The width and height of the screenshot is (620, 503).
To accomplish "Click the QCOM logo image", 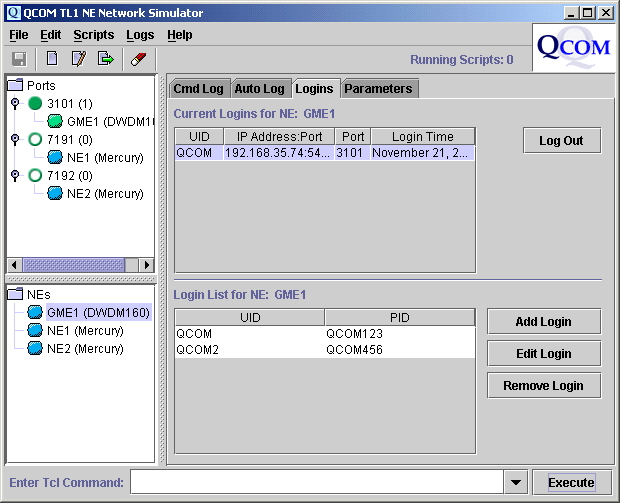I will (x=573, y=47).
